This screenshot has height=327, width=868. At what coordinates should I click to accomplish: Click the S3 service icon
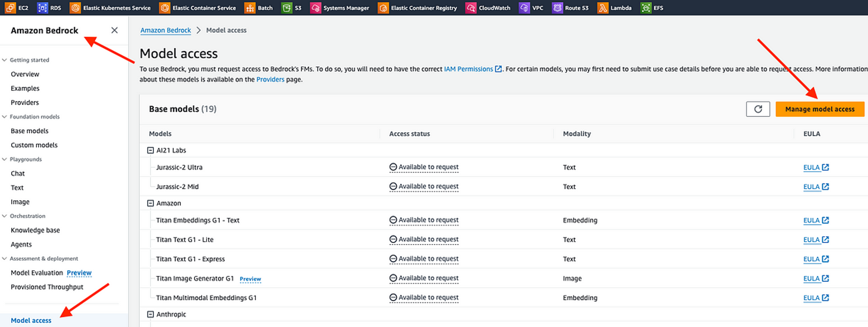coord(287,8)
